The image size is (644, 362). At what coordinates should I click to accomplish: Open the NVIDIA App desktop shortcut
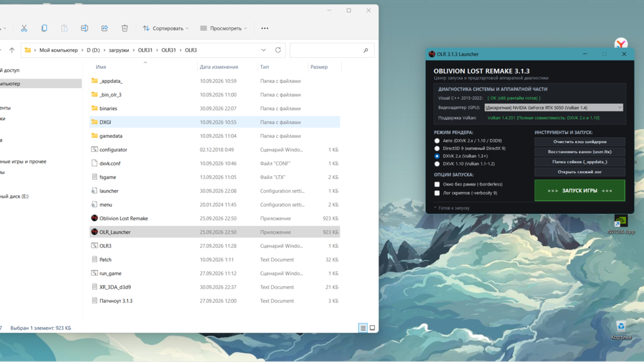[621, 224]
